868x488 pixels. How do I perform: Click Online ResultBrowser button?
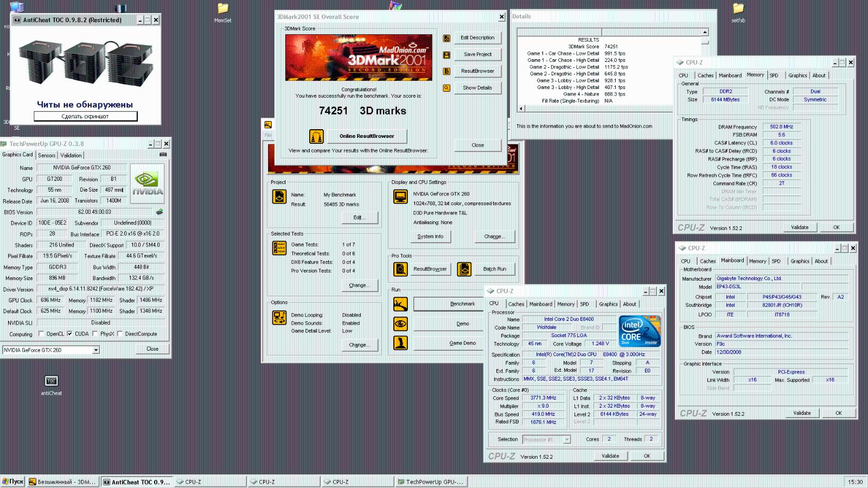pyautogui.click(x=367, y=136)
